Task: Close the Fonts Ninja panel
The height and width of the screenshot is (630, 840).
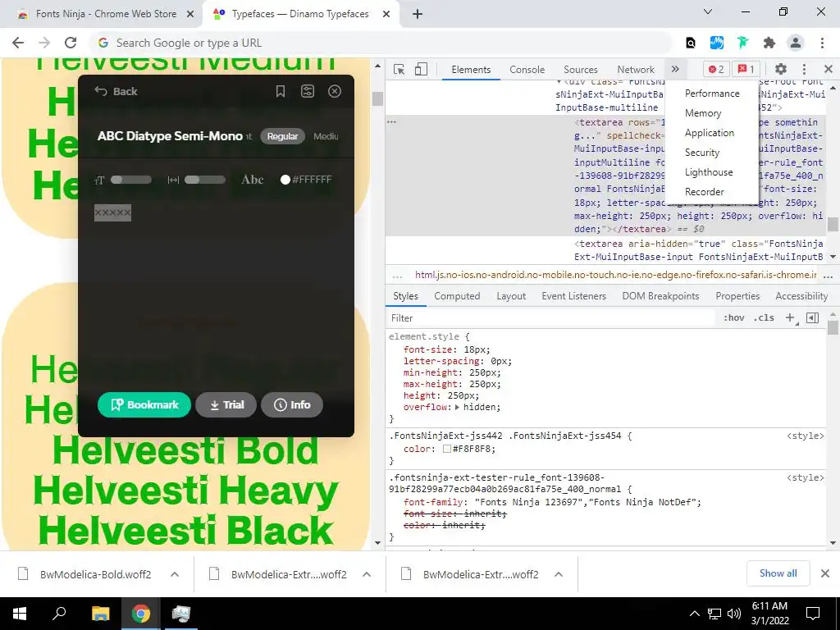Action: 335,91
